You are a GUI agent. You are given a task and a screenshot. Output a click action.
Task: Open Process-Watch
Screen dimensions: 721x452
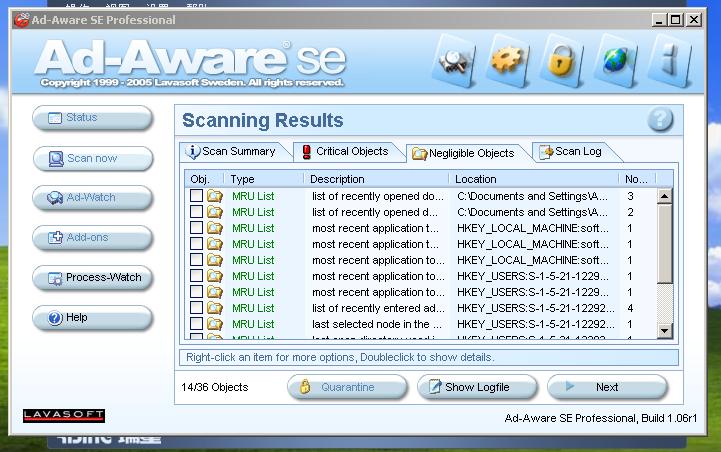click(92, 278)
